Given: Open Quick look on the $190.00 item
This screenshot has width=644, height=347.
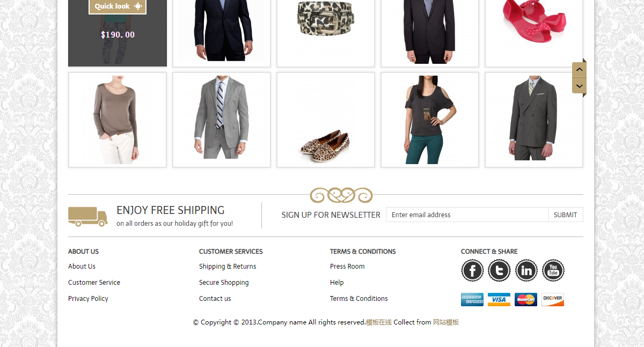Looking at the screenshot, I should click(x=118, y=6).
